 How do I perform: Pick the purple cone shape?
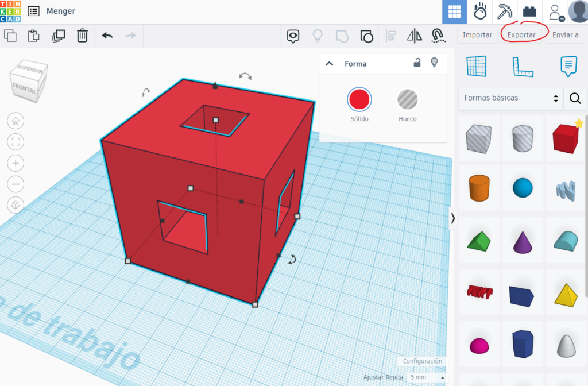523,242
